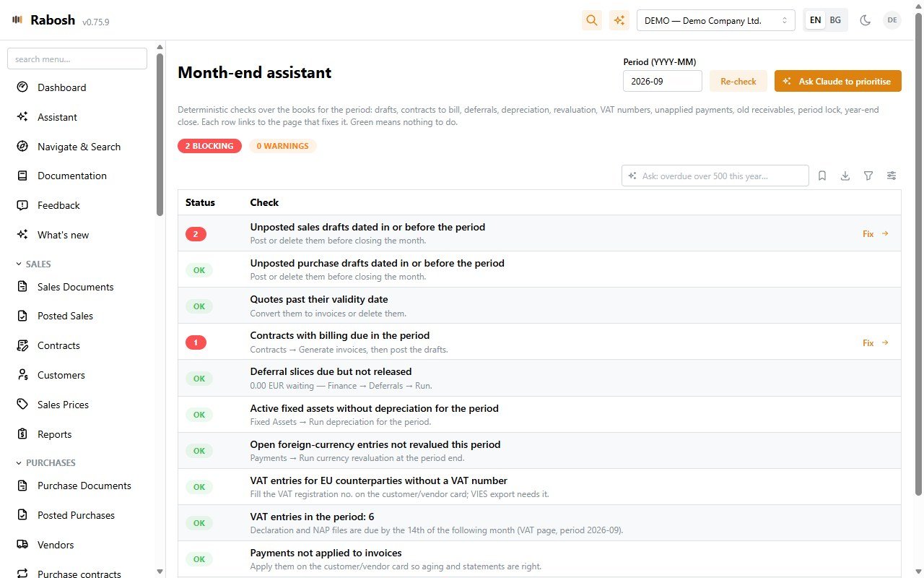
Task: Select 'Active fixed assets without depreciation' row
Action: (539, 414)
